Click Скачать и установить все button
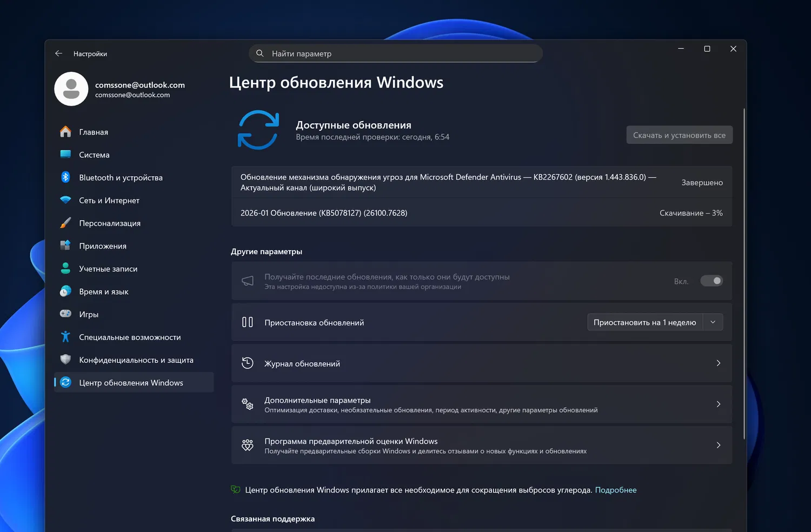 tap(680, 135)
